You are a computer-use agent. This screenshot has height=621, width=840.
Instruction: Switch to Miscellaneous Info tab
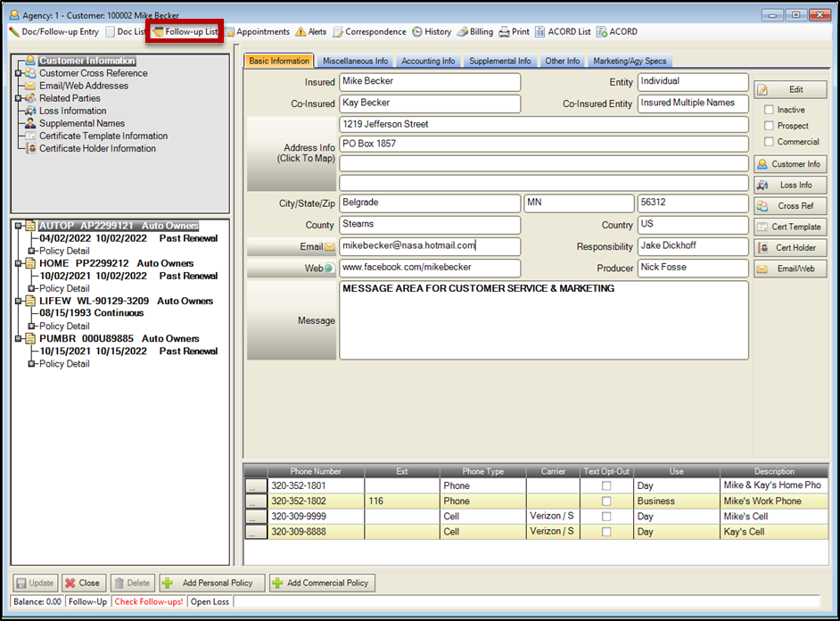(x=355, y=61)
